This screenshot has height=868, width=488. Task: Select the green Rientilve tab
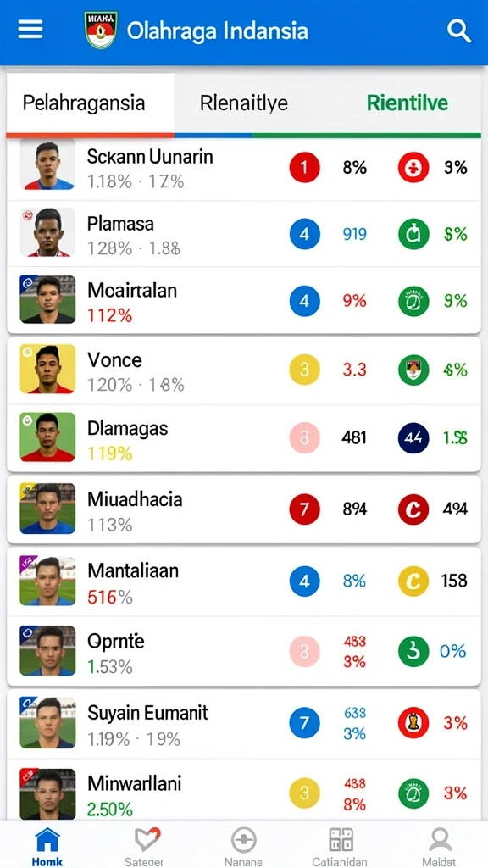click(x=408, y=103)
